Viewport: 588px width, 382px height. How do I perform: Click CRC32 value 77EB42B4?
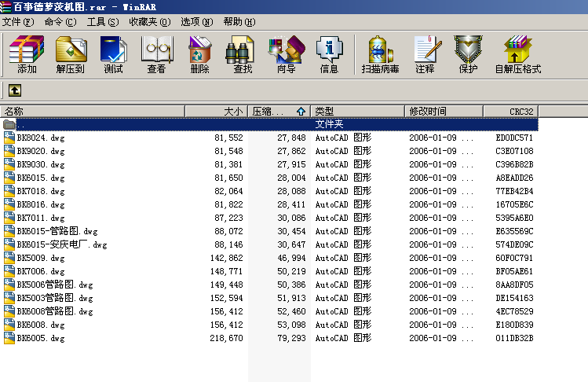coord(514,191)
